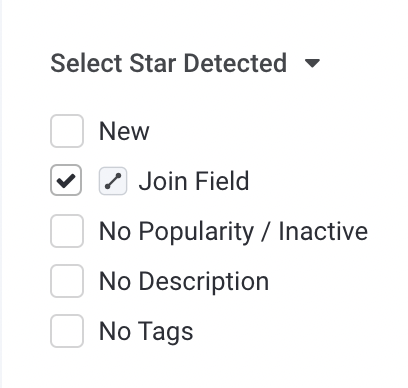Click the word Inactive in filter label
This screenshot has height=388, width=408.
[x=323, y=231]
